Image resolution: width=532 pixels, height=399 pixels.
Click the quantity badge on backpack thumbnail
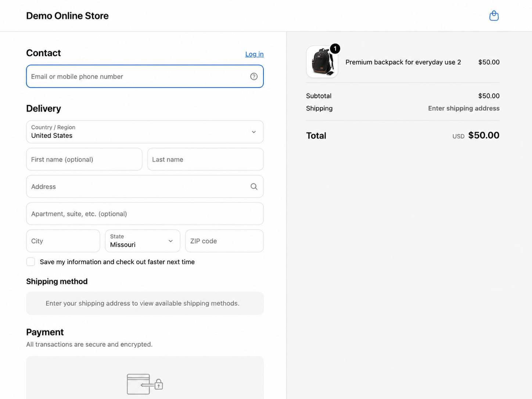335,48
